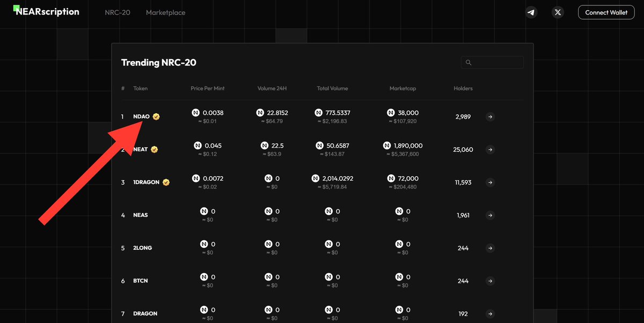644x323 pixels.
Task: Click the NEARscription logo
Action: (46, 11)
